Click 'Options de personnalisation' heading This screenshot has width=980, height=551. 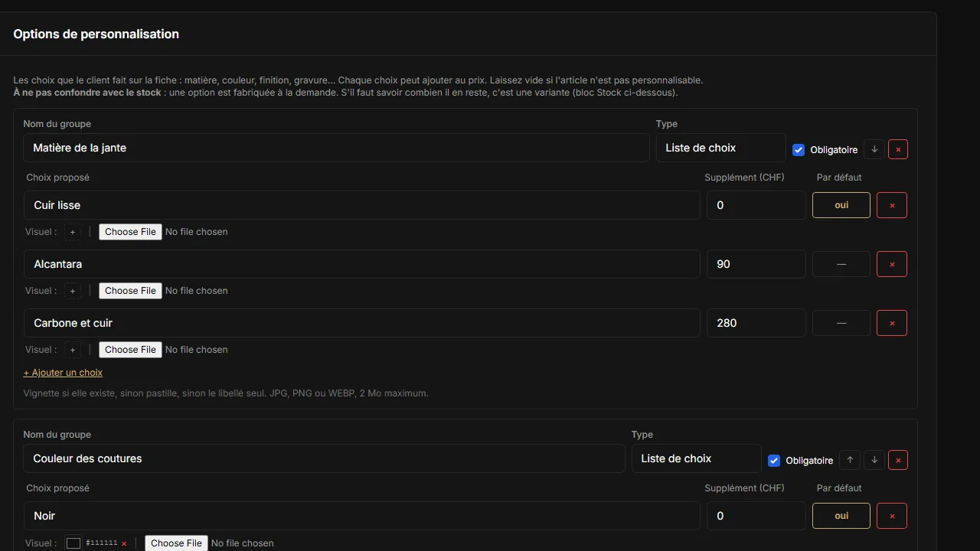tap(96, 34)
